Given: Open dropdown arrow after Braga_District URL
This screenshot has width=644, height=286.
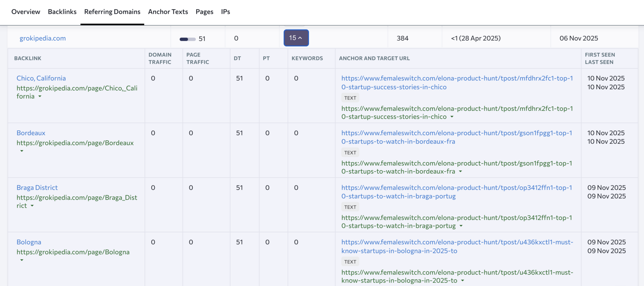Looking at the screenshot, I should (x=32, y=206).
